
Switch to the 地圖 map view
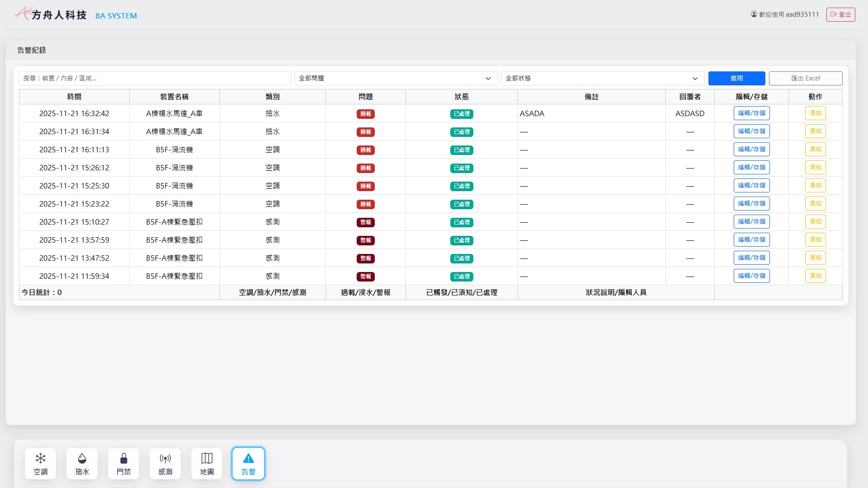[x=207, y=464]
